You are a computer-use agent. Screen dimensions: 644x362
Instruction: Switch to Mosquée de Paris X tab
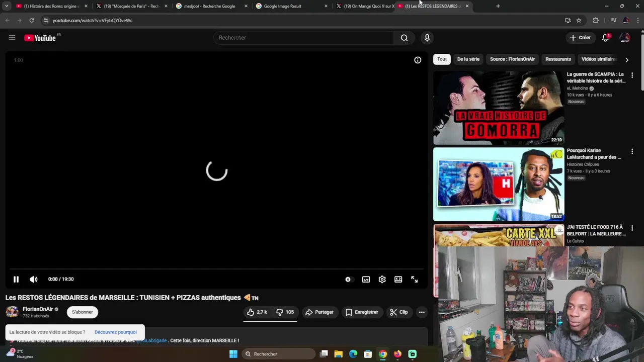point(132,6)
